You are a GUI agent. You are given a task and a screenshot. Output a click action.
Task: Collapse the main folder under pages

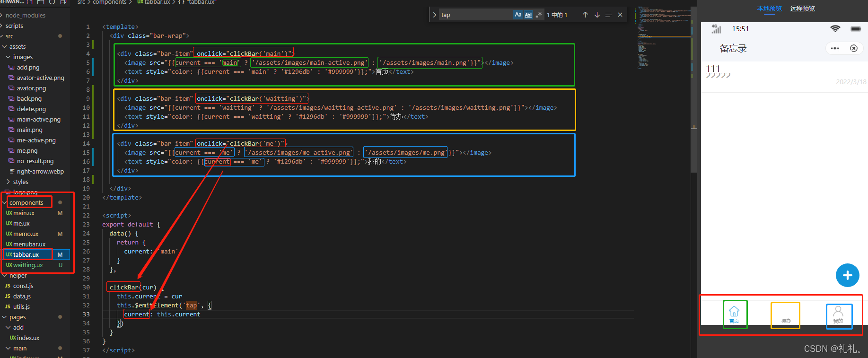tap(20, 348)
